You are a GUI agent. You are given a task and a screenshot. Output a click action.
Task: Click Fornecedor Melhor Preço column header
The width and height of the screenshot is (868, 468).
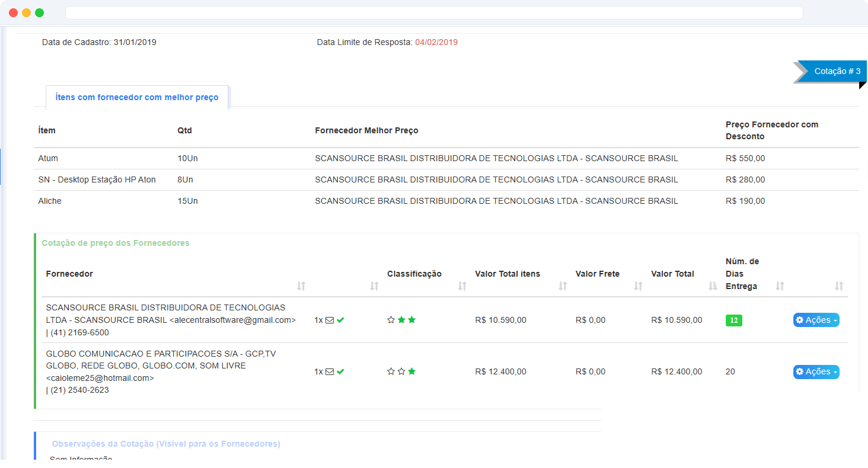point(366,130)
